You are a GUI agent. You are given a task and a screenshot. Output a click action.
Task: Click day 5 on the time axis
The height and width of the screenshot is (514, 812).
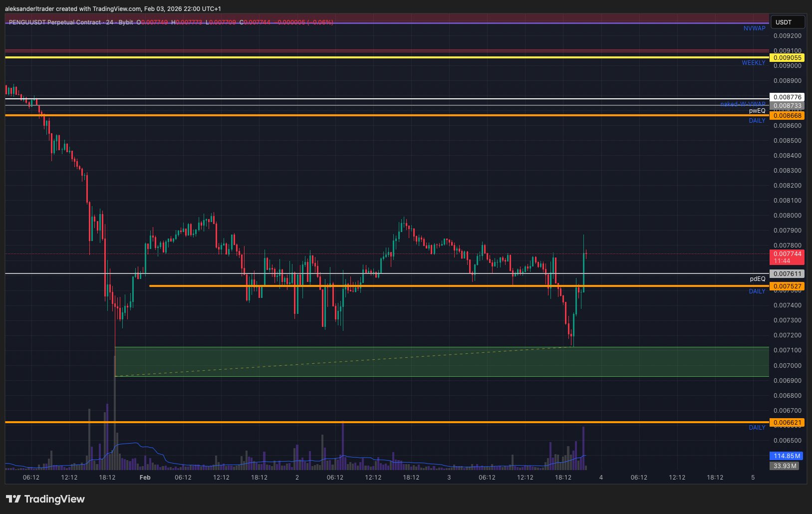pos(753,478)
